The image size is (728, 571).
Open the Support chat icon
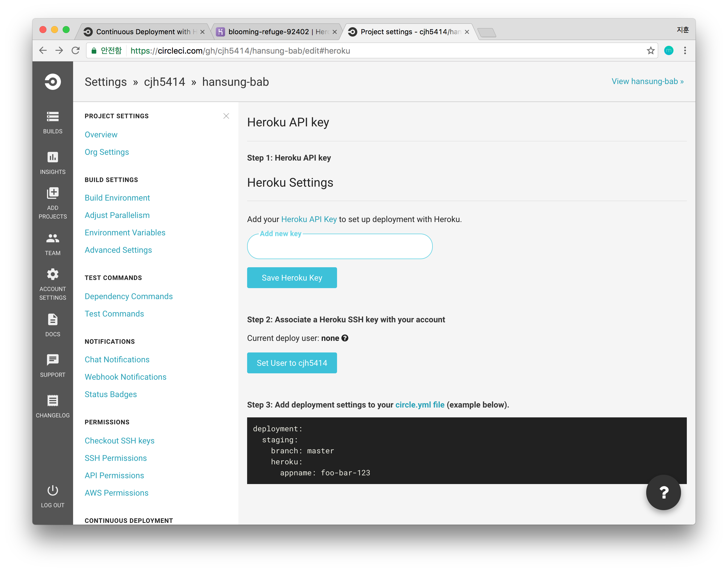[52, 360]
